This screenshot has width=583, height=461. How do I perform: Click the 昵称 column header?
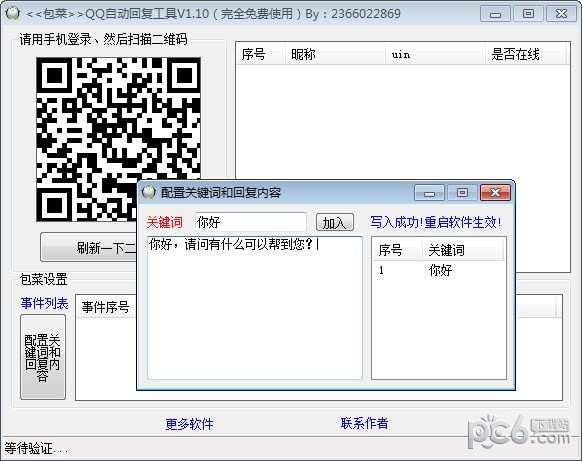(335, 54)
